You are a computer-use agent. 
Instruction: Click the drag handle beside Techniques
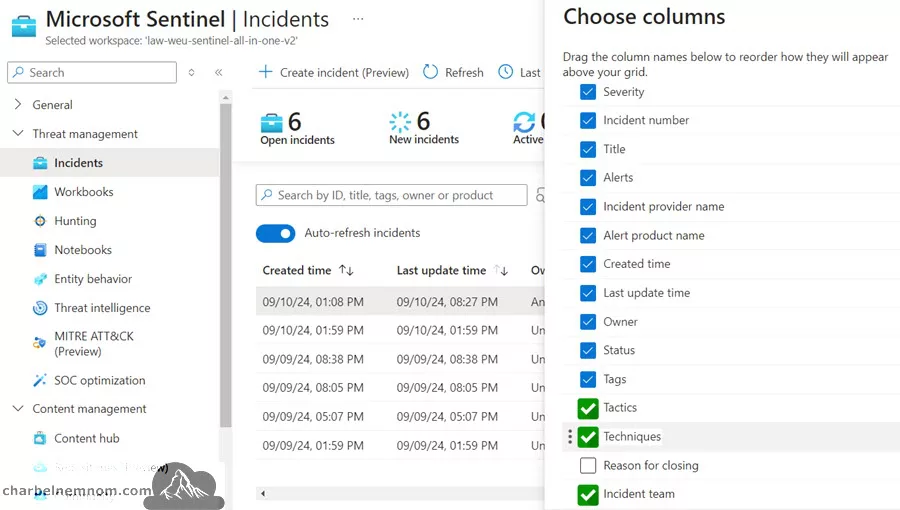click(x=570, y=437)
